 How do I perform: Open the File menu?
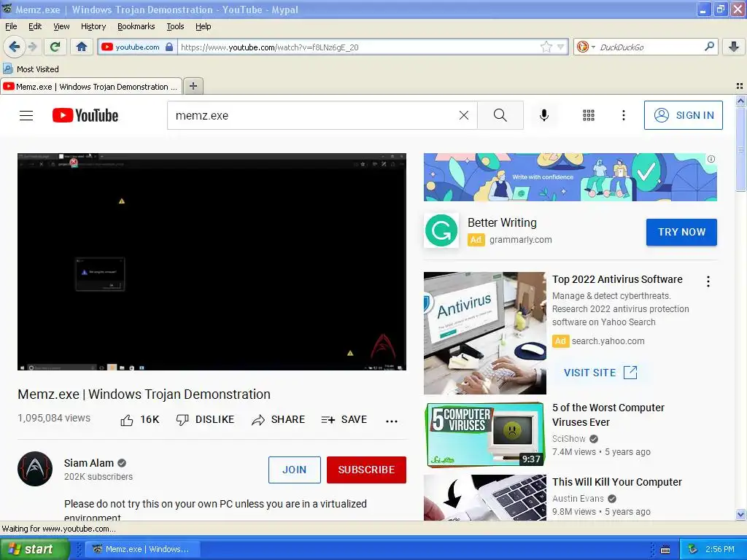click(11, 26)
